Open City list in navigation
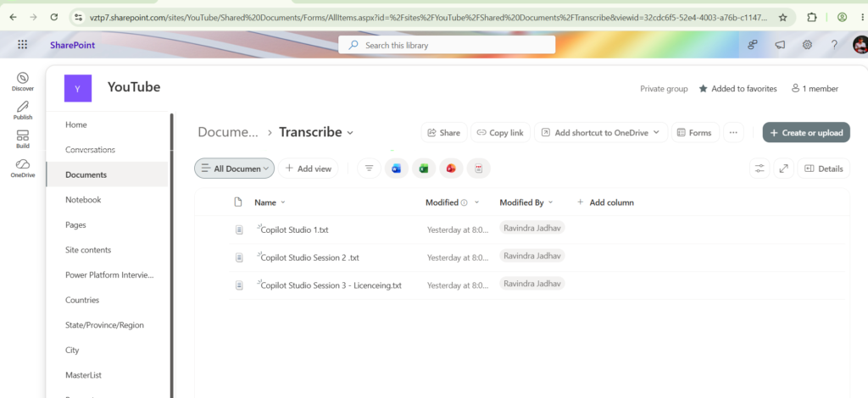 72,350
